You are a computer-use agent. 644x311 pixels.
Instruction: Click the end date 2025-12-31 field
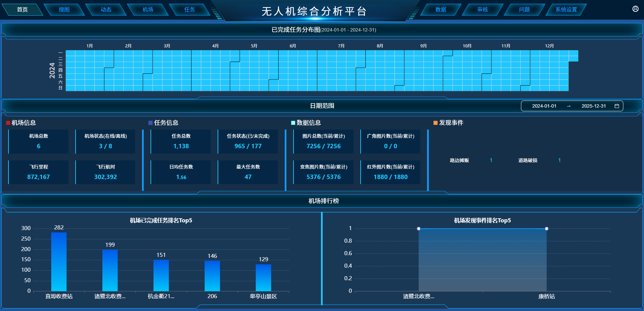coord(593,106)
